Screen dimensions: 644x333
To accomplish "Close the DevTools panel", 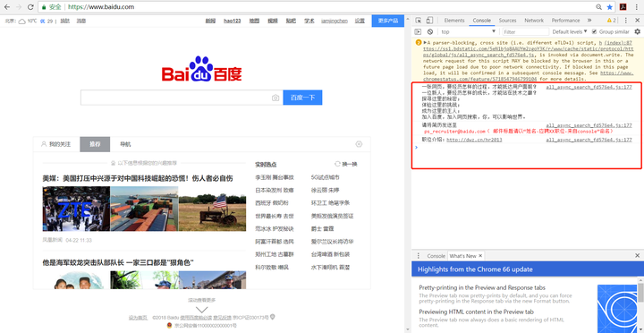I will click(x=638, y=21).
